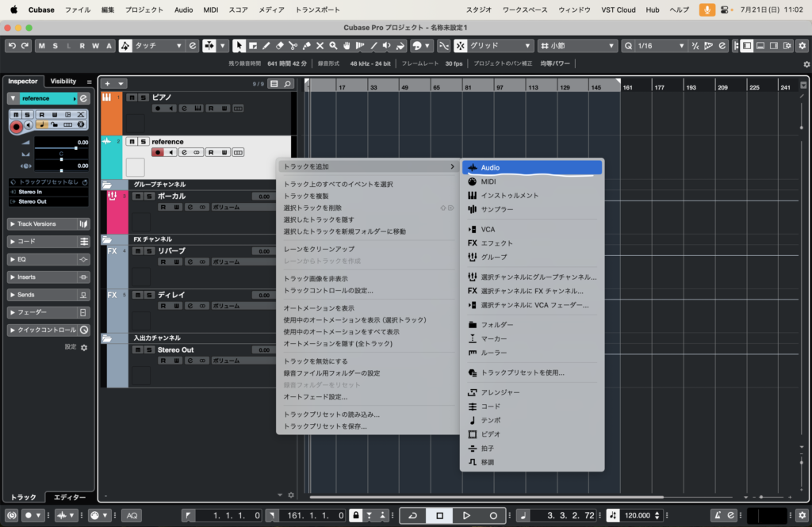Screen dimensions: 812x527
Task: Select the Eraser tool in toolbar
Action: tap(278, 46)
